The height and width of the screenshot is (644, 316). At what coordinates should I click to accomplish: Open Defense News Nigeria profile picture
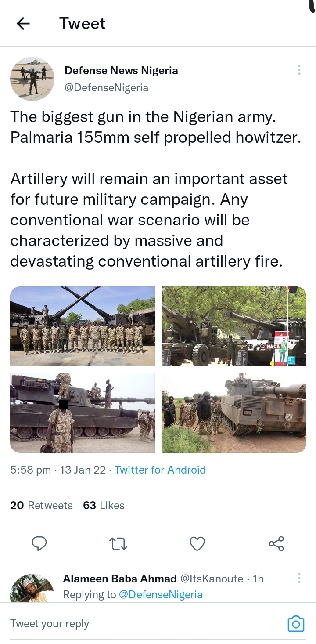coord(32,79)
